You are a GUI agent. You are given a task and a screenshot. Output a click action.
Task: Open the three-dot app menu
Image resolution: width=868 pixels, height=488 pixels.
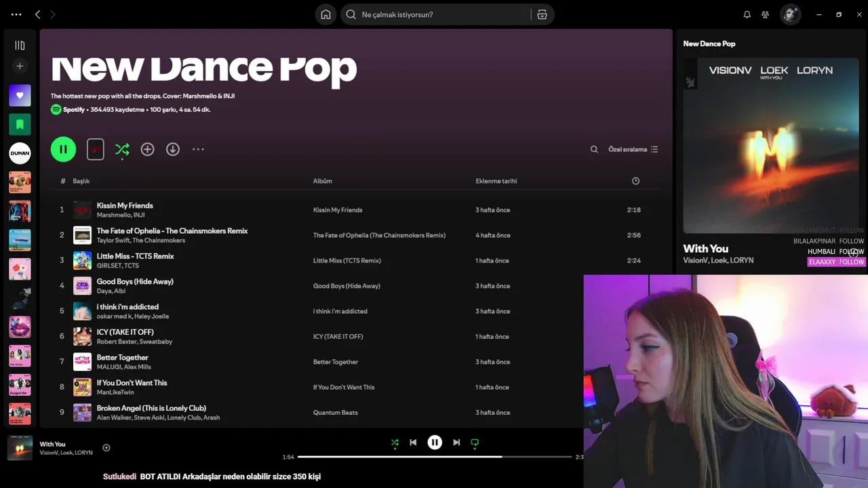[x=16, y=14]
